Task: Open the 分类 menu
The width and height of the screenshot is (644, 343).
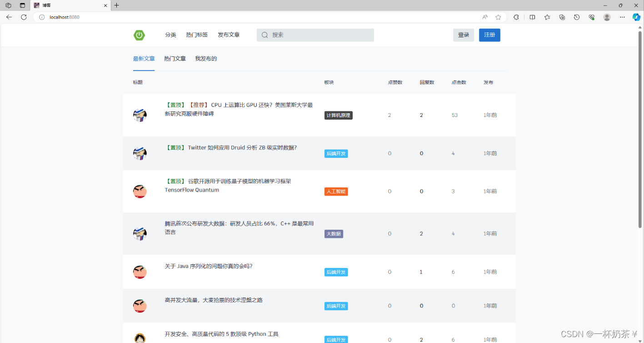Action: pos(170,35)
